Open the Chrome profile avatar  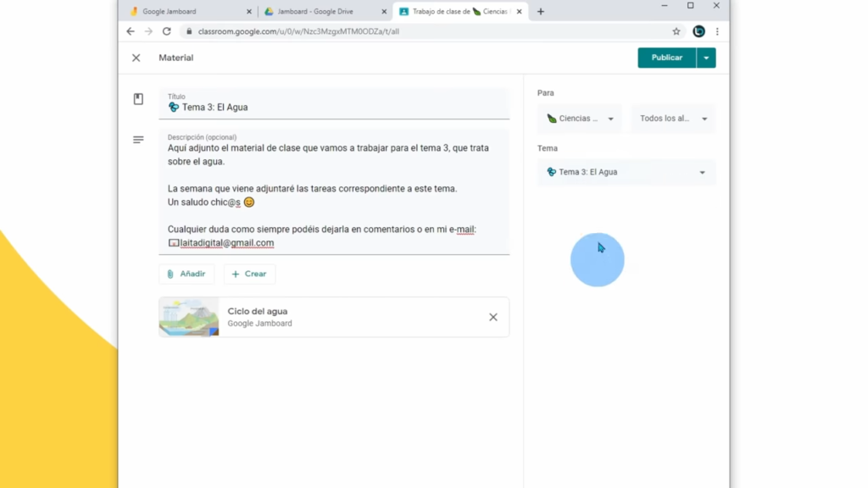coord(698,31)
